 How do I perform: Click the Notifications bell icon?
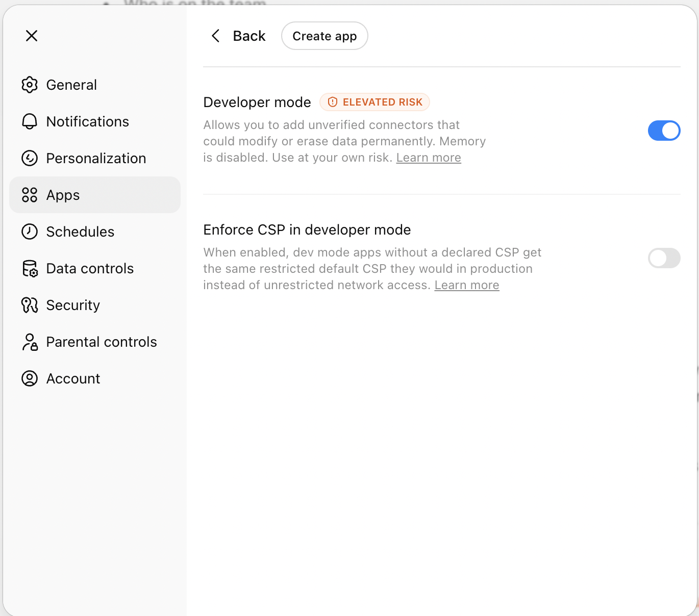tap(30, 121)
